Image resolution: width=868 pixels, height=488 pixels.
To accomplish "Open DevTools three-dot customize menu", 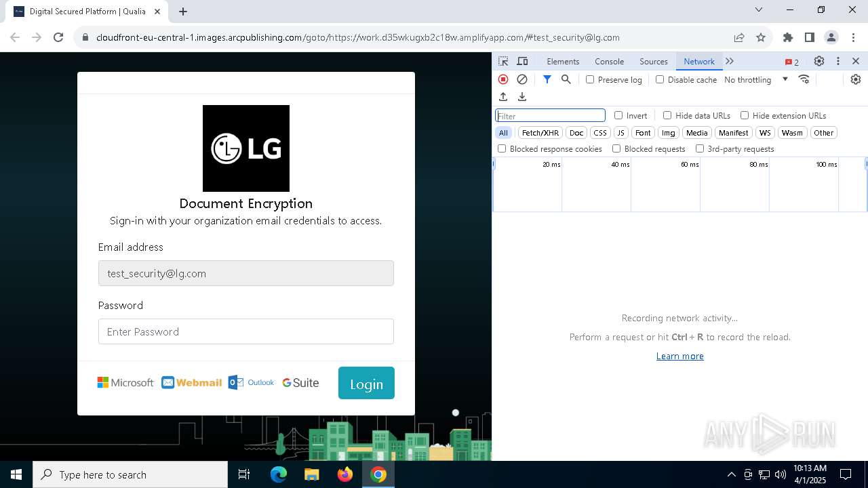I will tap(838, 61).
